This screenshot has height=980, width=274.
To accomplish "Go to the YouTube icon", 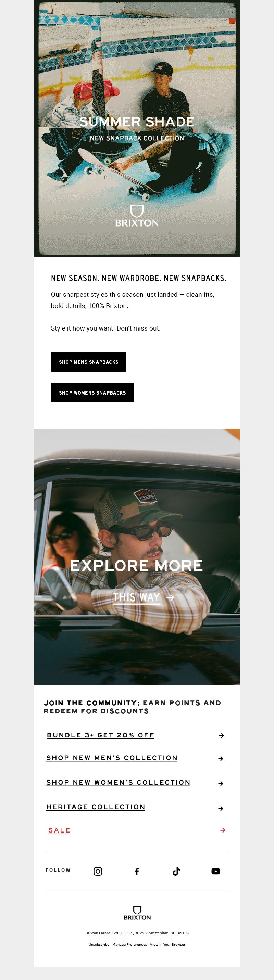I will pyautogui.click(x=215, y=871).
